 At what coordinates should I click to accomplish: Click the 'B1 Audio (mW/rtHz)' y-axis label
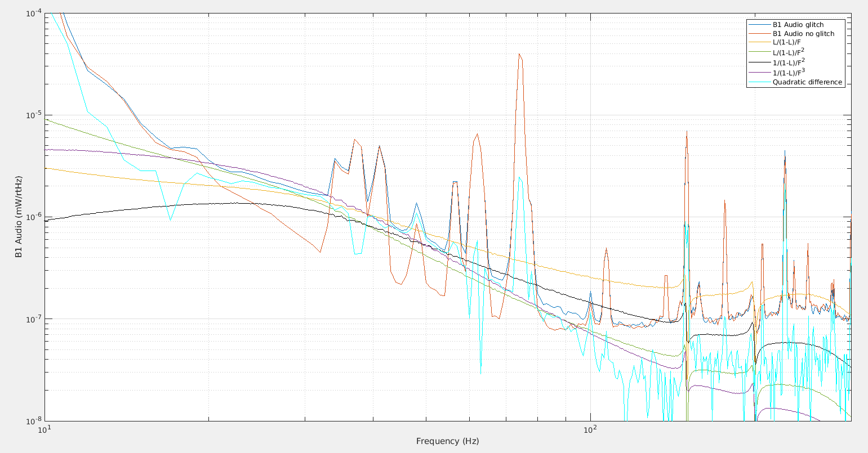click(x=19, y=217)
